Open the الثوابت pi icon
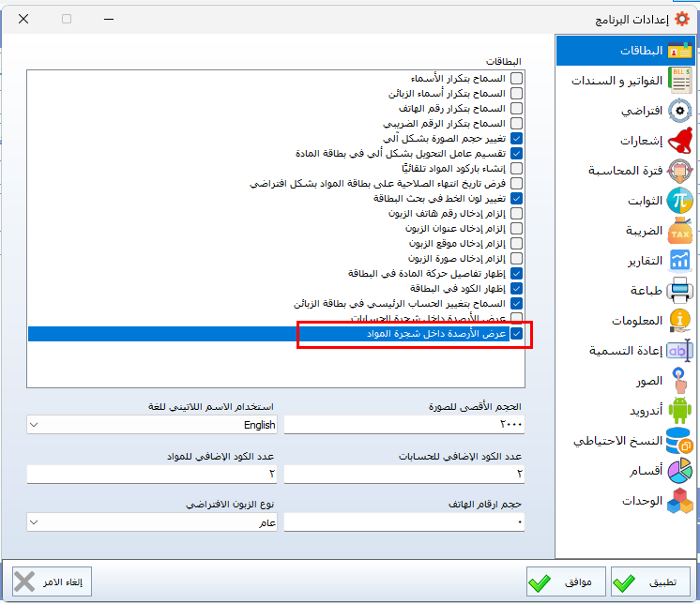 [680, 201]
